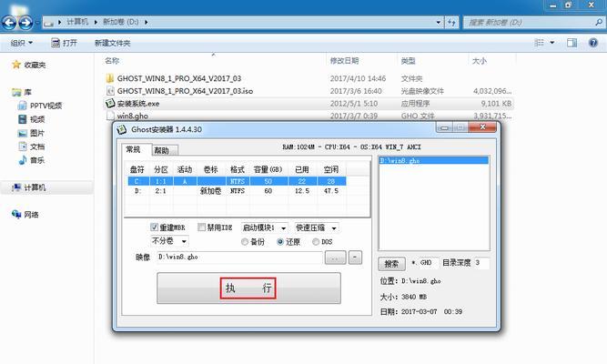Select the Libraries icon in sidebar
This screenshot has width=607, height=364.
pos(16,92)
